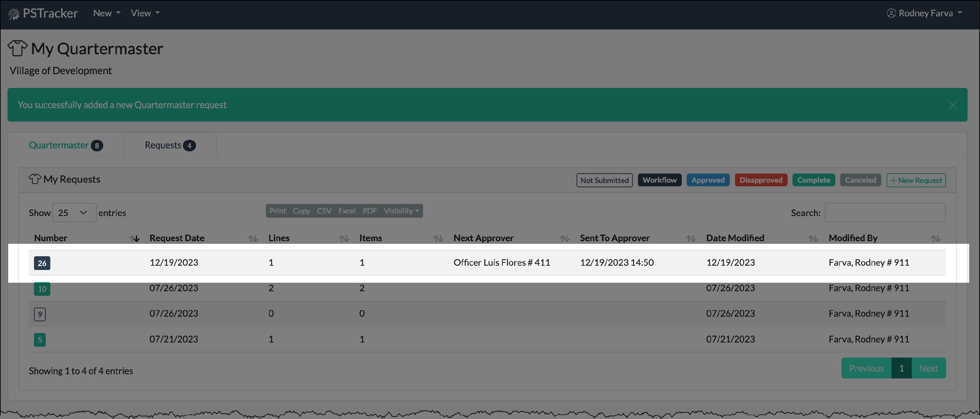Toggle the Not Submitted status filter

(x=604, y=180)
